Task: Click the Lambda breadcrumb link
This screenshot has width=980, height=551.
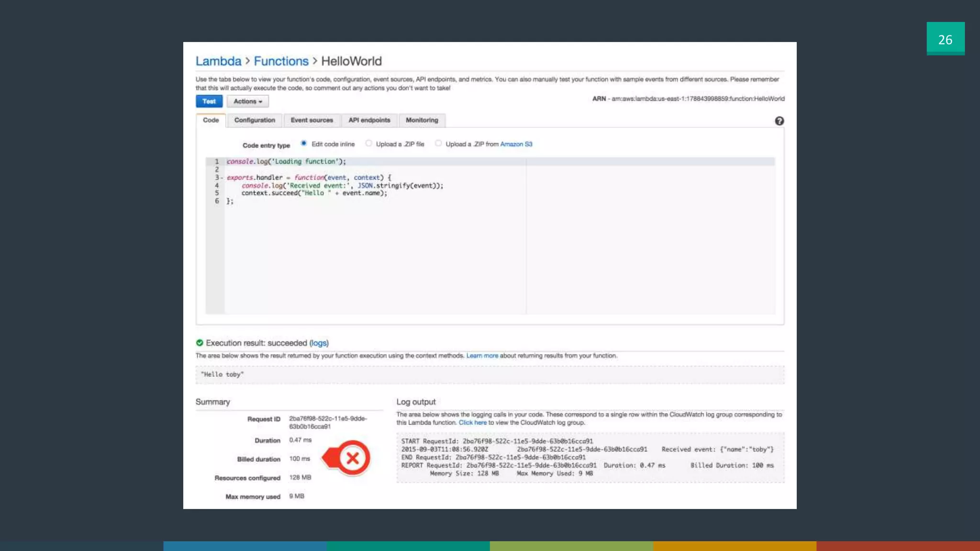Action: (x=218, y=61)
